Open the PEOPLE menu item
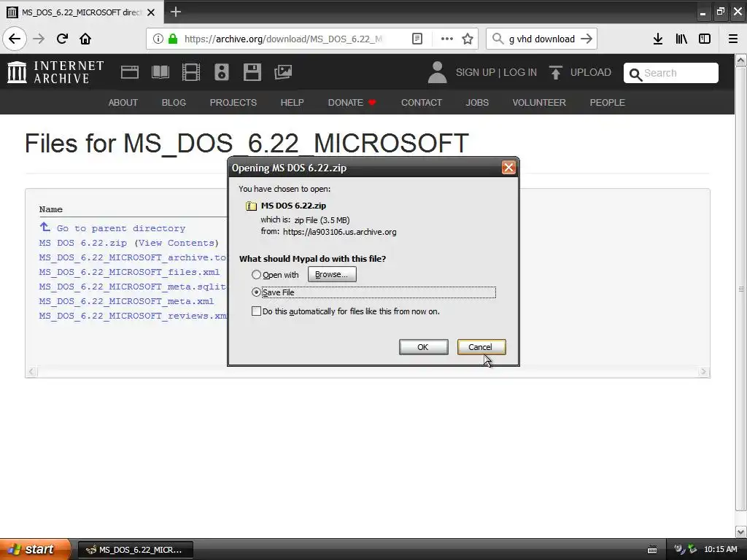The height and width of the screenshot is (560, 747). 607,102
